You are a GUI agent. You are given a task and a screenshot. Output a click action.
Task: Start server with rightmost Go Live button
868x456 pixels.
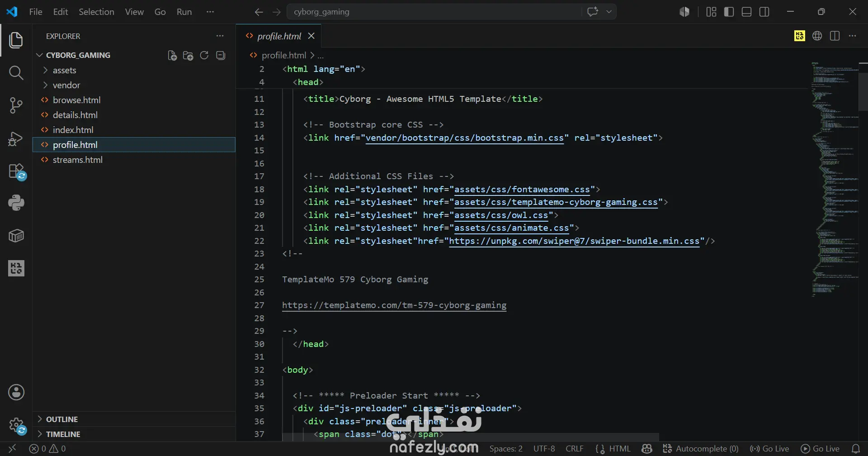point(820,449)
